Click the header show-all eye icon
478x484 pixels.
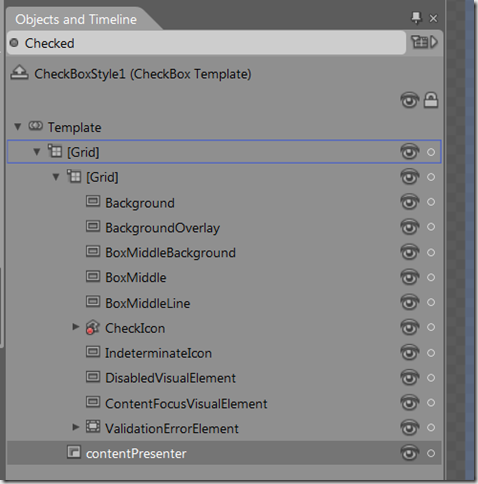click(x=409, y=100)
